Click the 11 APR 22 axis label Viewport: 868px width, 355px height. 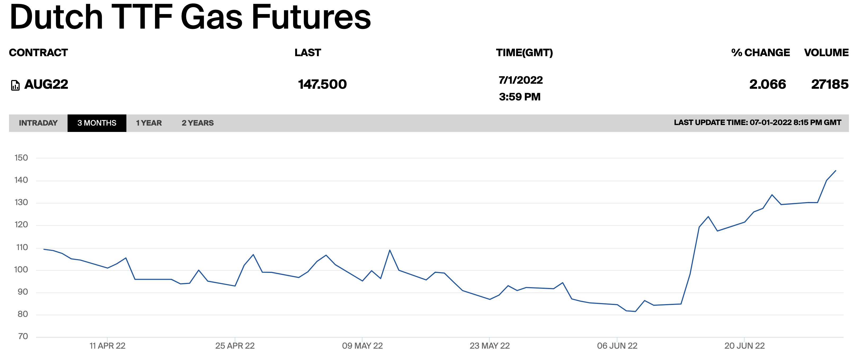click(107, 346)
